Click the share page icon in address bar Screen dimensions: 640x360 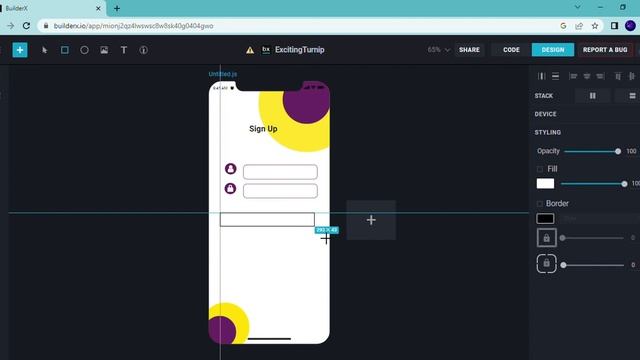[x=579, y=26]
